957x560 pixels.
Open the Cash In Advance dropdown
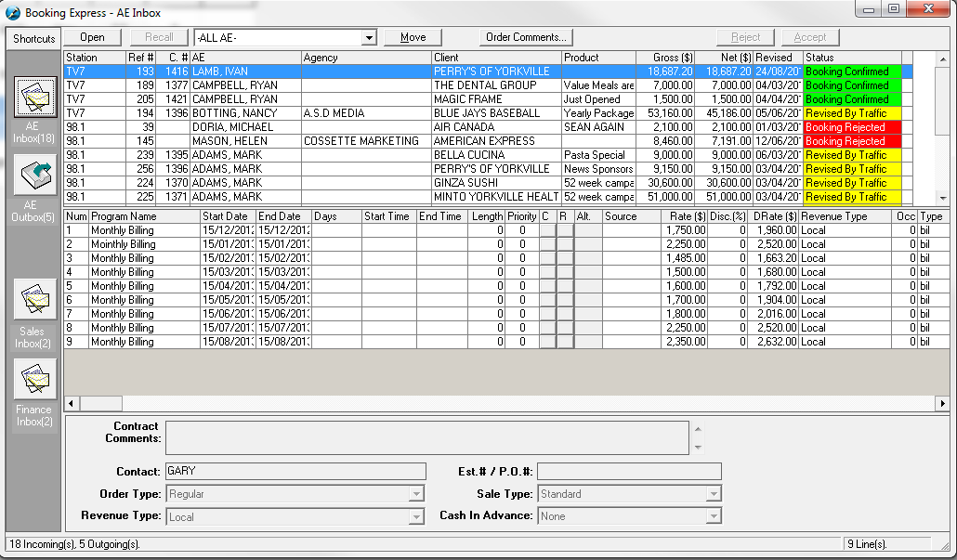(713, 516)
